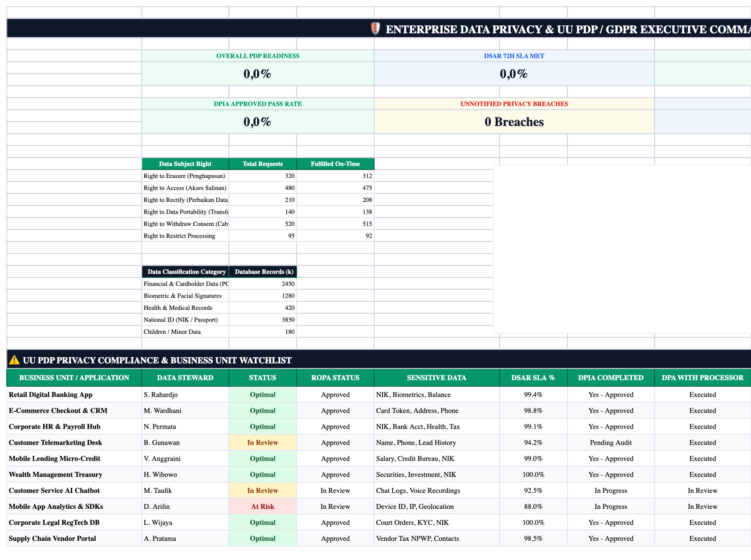Screen dimensions: 751x560
Task: Click the 3850 value for National ID
Action: click(x=263, y=320)
